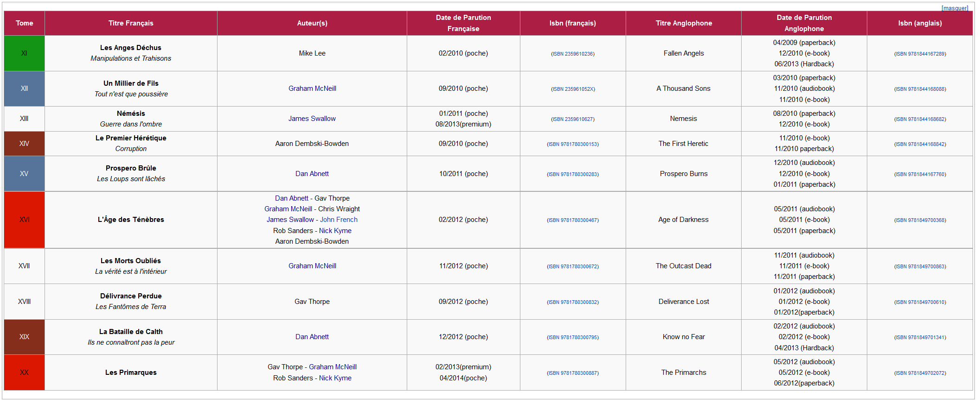This screenshot has width=980, height=404.
Task: Open English ISBN 9781844167760 link
Action: tap(920, 174)
